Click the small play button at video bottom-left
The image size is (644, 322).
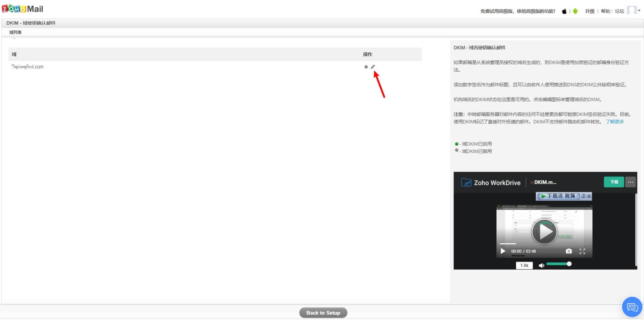tap(503, 251)
